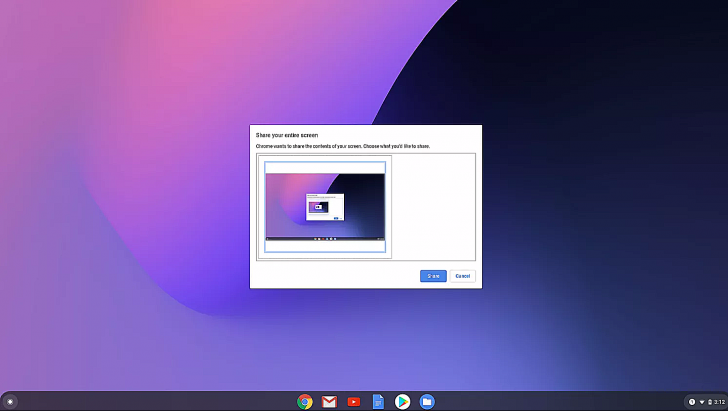Click the battery status icon

pyautogui.click(x=709, y=402)
